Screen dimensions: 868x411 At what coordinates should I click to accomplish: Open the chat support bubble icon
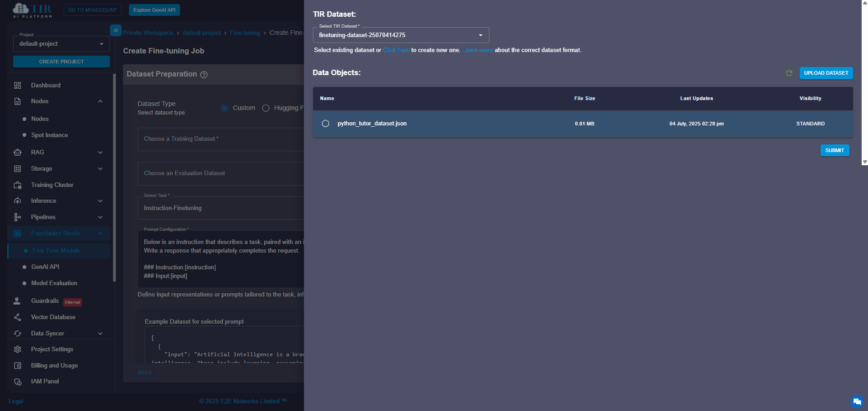click(857, 401)
